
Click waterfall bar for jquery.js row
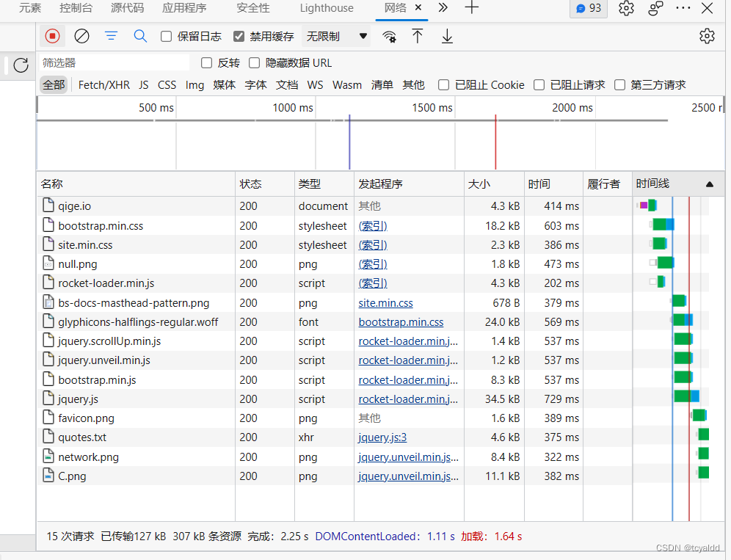[x=686, y=396]
